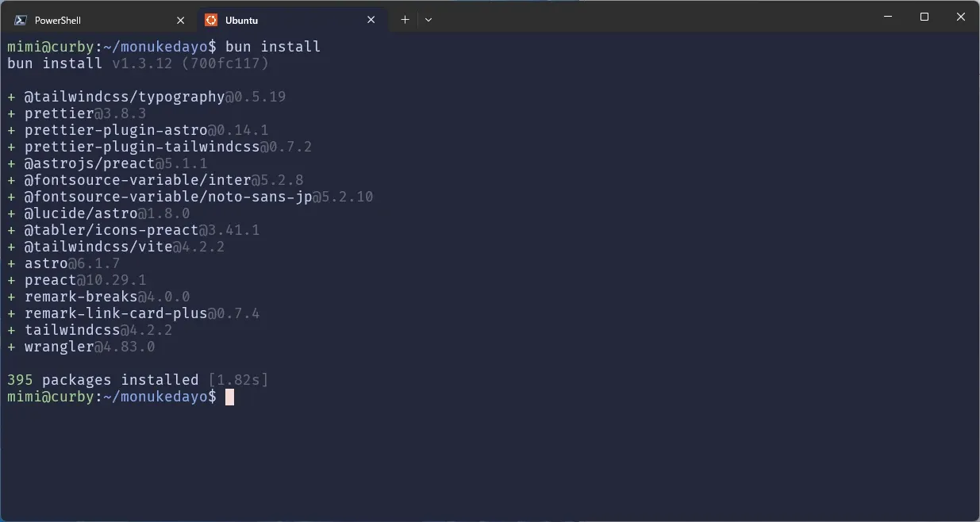The height and width of the screenshot is (522, 980).
Task: Close the Ubuntu tab
Action: pos(371,20)
